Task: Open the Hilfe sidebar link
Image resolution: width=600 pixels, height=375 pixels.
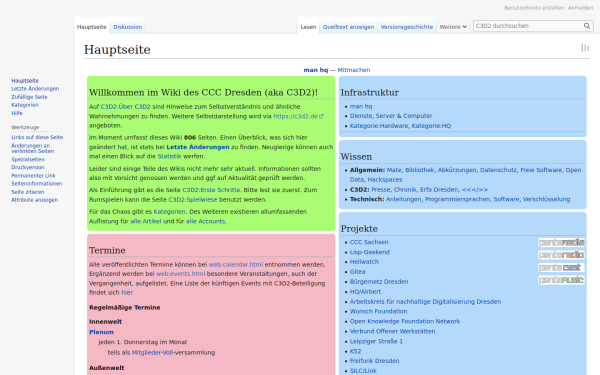Action: coord(17,113)
